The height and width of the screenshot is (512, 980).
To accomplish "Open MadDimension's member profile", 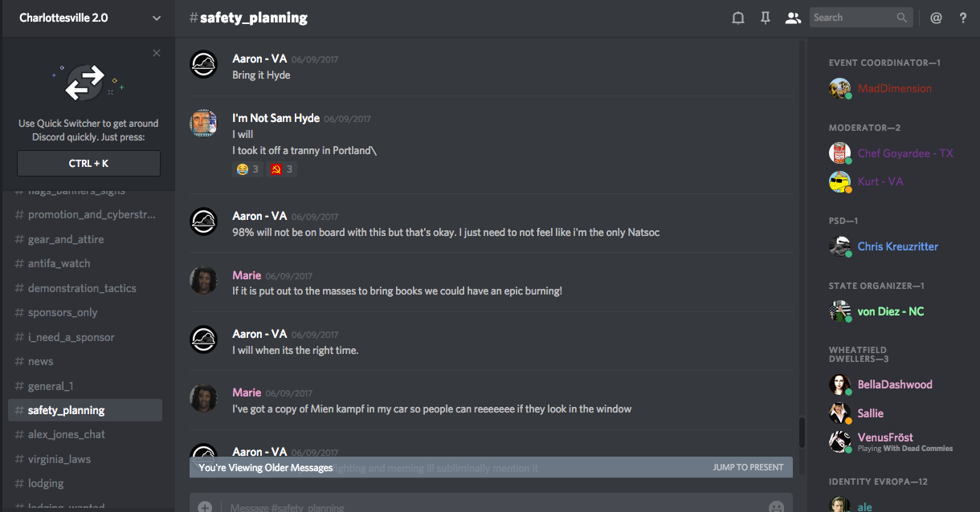I will click(x=894, y=88).
